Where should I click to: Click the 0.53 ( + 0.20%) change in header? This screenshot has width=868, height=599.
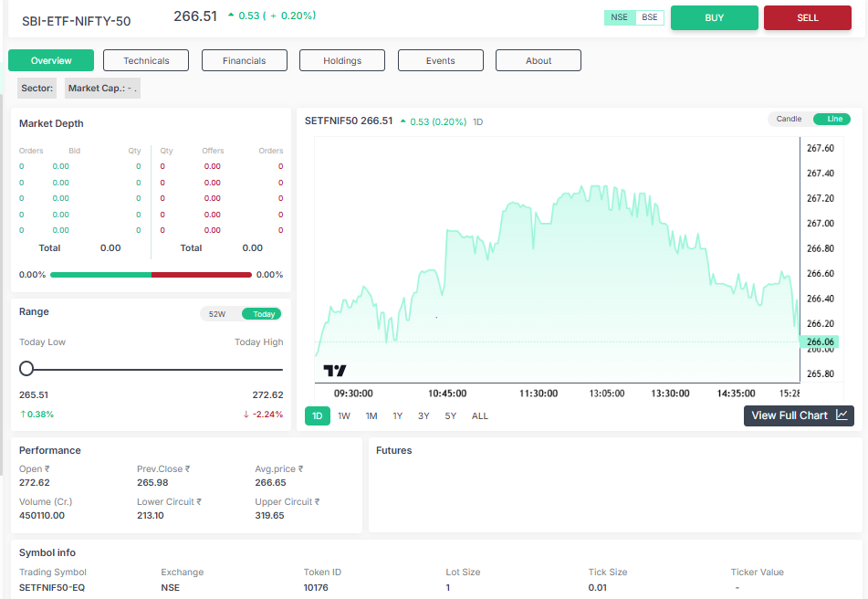272,16
